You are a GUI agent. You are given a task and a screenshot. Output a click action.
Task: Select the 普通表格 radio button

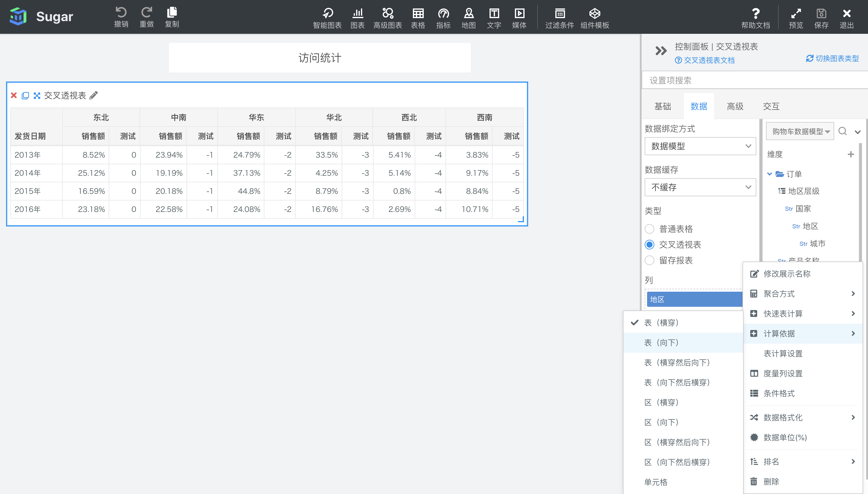[x=649, y=229]
